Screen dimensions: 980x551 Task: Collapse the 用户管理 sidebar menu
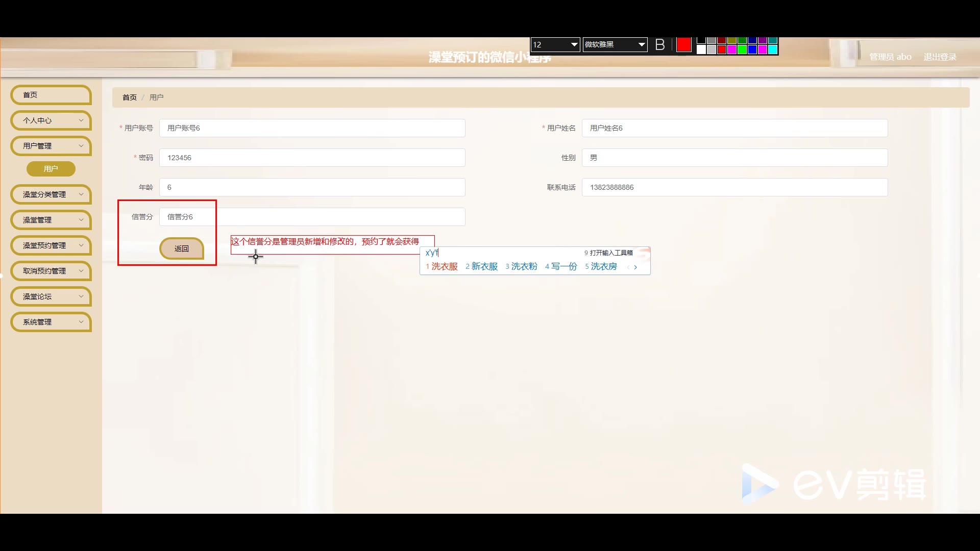[51, 146]
